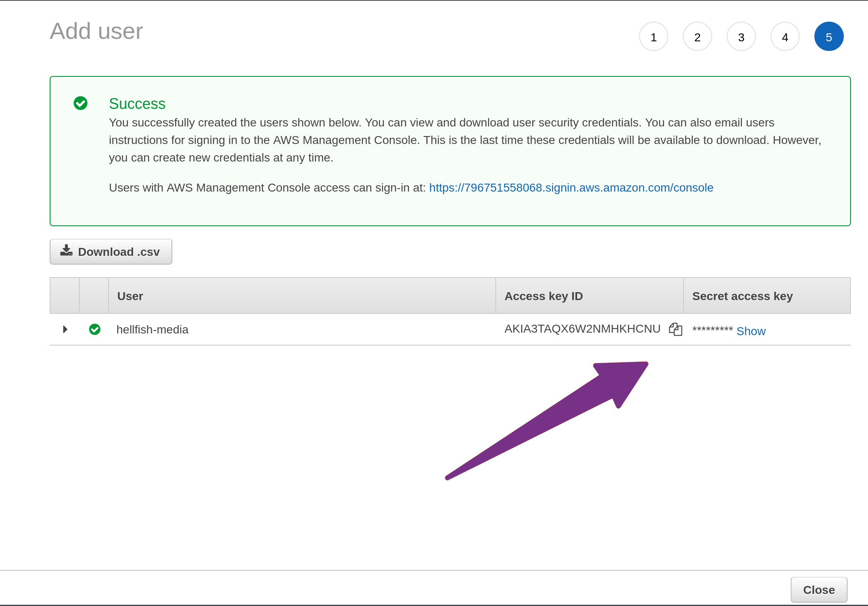Copy the access key ID to clipboard
The image size is (868, 606).
(675, 329)
